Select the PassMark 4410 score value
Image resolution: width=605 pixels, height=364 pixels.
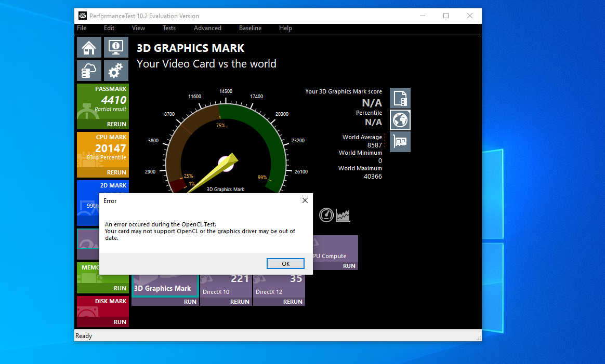(x=114, y=100)
